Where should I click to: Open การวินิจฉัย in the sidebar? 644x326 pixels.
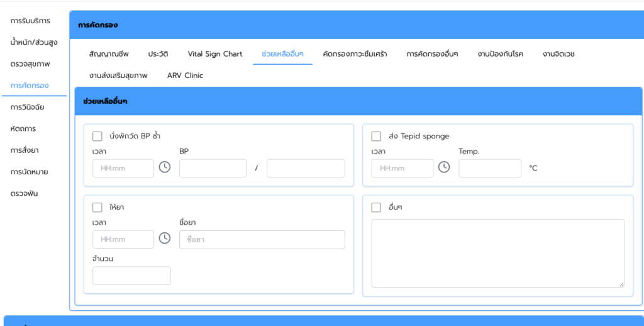click(x=31, y=107)
